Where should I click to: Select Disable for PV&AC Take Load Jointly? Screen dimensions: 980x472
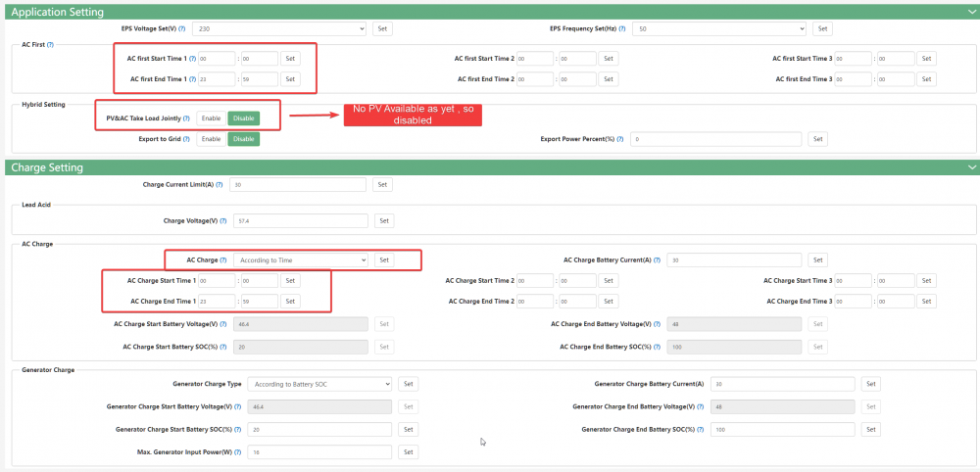(243, 118)
